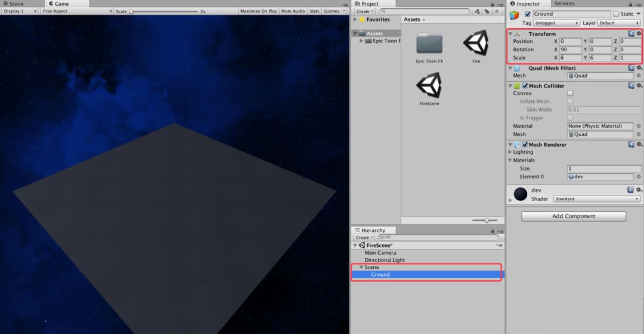Image resolution: width=644 pixels, height=334 pixels.
Task: Click the dev material preview sphere
Action: [521, 194]
